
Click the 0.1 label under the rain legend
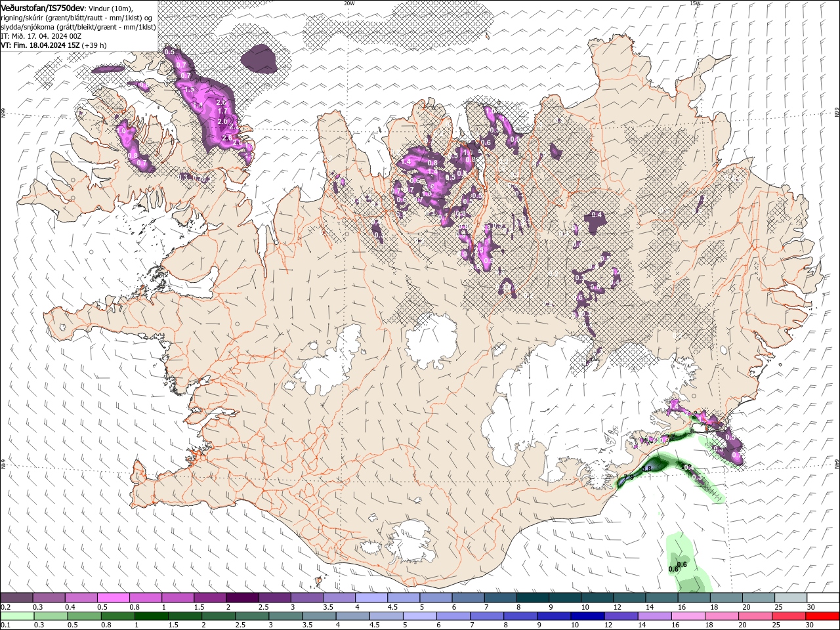coord(5,625)
